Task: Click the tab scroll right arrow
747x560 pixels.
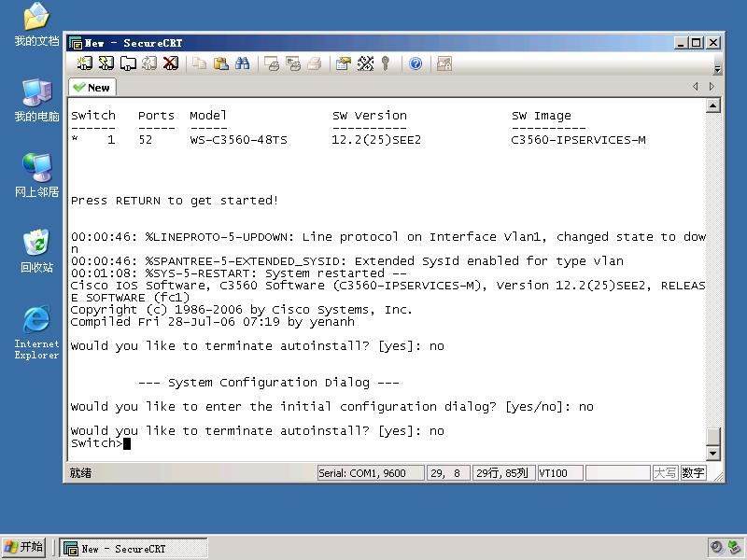Action: [712, 86]
